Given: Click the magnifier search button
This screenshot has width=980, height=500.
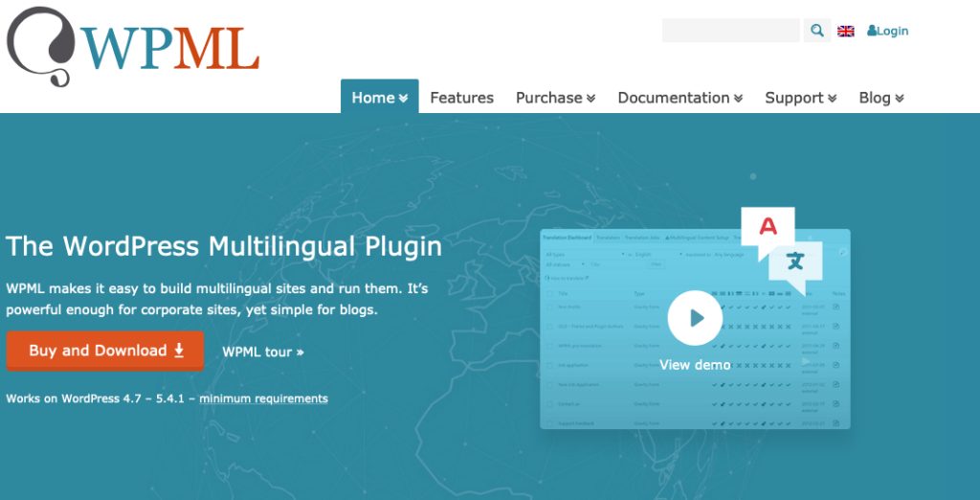Looking at the screenshot, I should [817, 30].
